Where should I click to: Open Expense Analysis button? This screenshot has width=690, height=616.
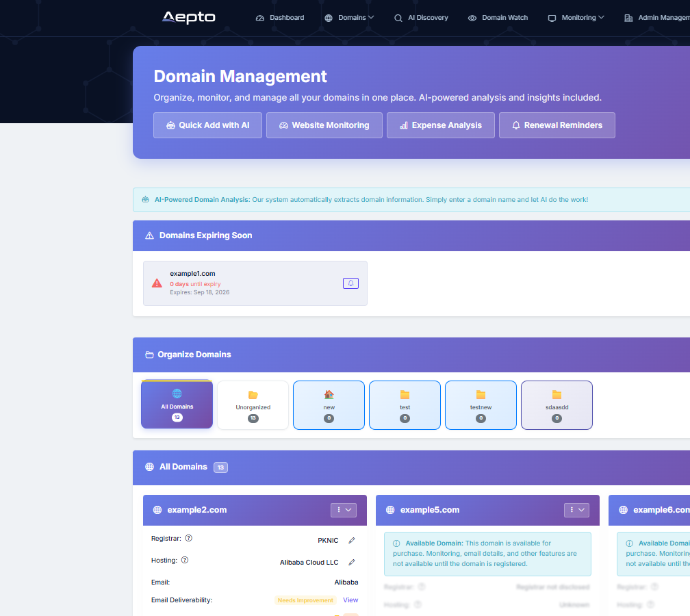(x=441, y=125)
